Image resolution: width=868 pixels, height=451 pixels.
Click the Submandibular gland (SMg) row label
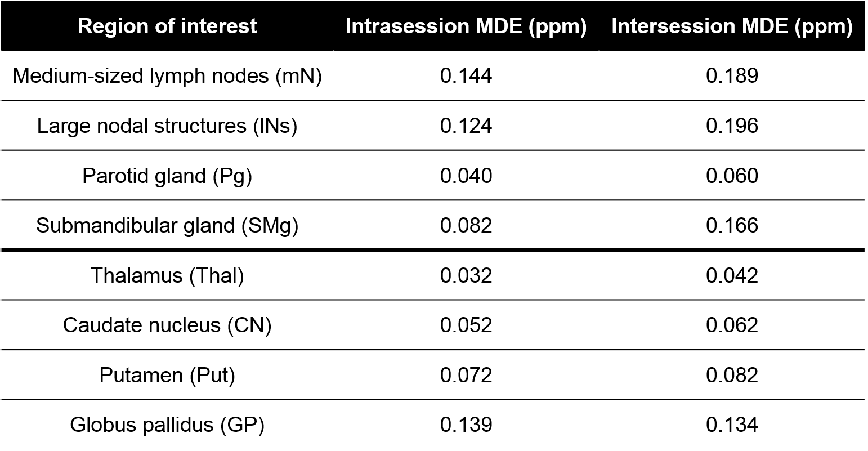pyautogui.click(x=167, y=225)
